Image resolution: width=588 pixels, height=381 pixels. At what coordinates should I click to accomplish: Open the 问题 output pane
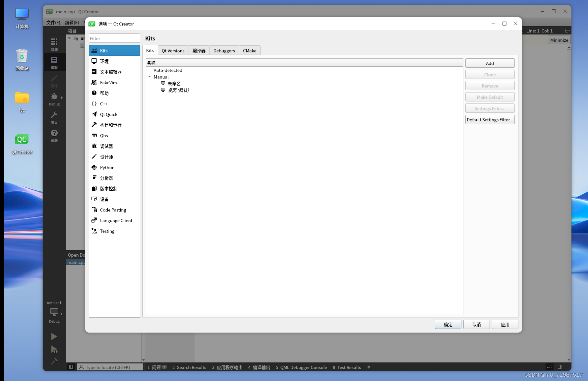(x=157, y=367)
